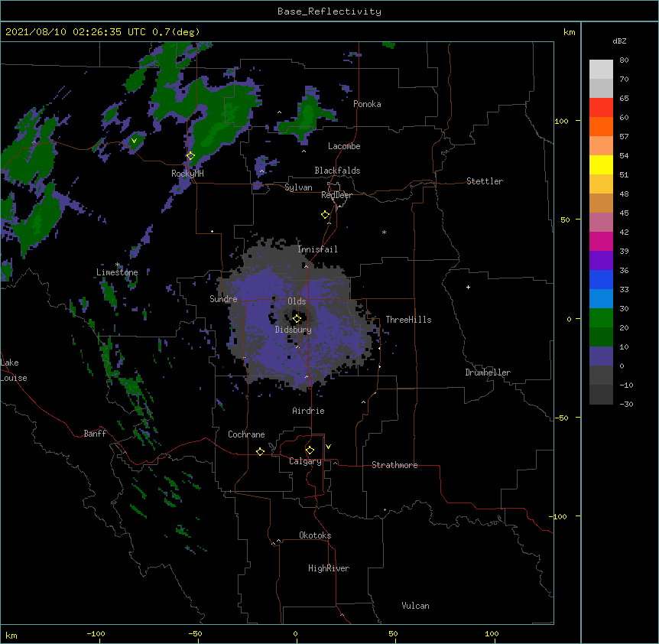Click the ThreeHills city label
659x644 pixels.
click(408, 320)
